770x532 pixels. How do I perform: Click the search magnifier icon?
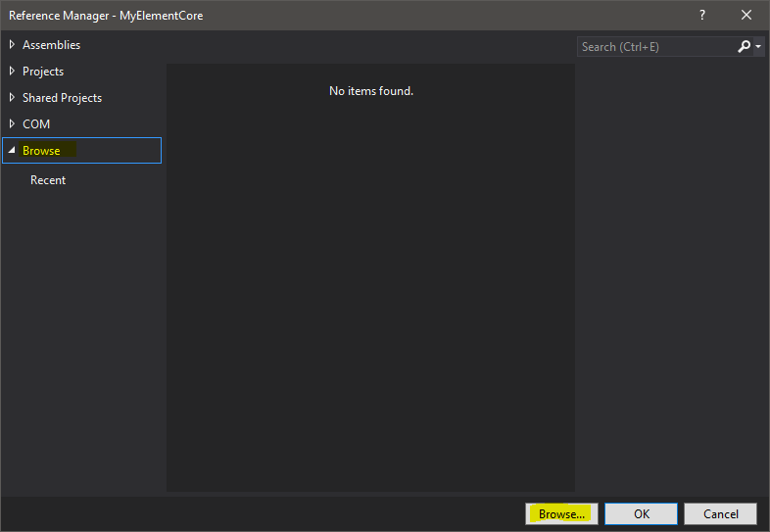[x=744, y=46]
